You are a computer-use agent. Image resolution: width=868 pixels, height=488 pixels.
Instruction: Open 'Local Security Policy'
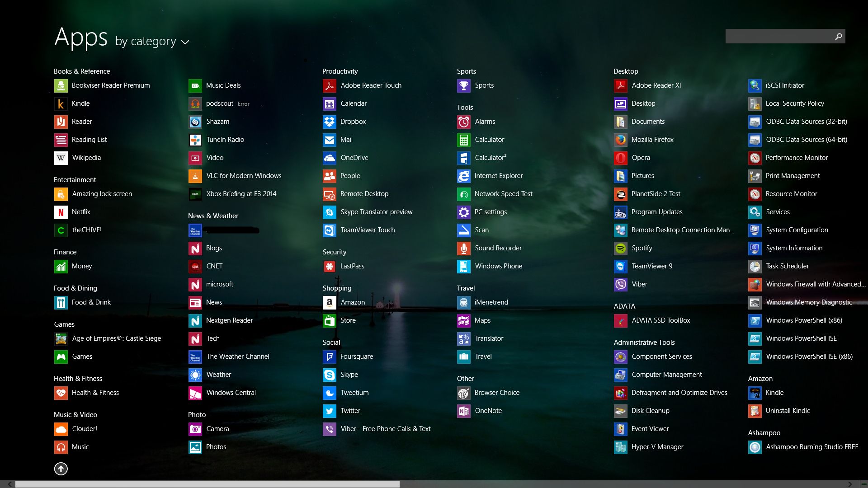pos(787,104)
